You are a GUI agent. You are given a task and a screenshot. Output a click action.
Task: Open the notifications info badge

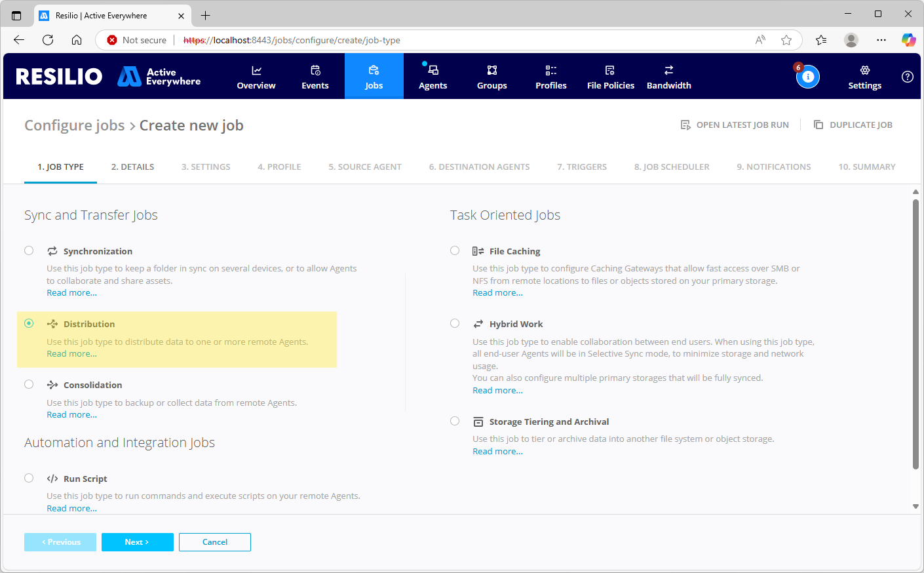807,77
